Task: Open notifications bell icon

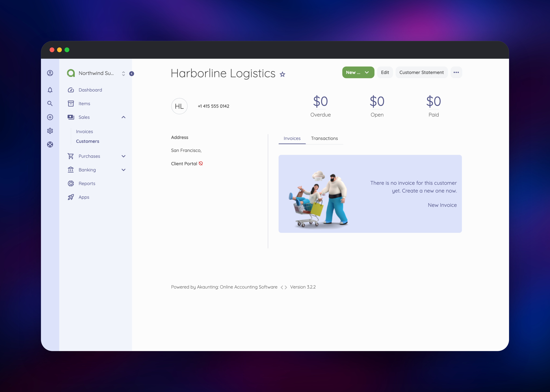Action: click(x=50, y=90)
